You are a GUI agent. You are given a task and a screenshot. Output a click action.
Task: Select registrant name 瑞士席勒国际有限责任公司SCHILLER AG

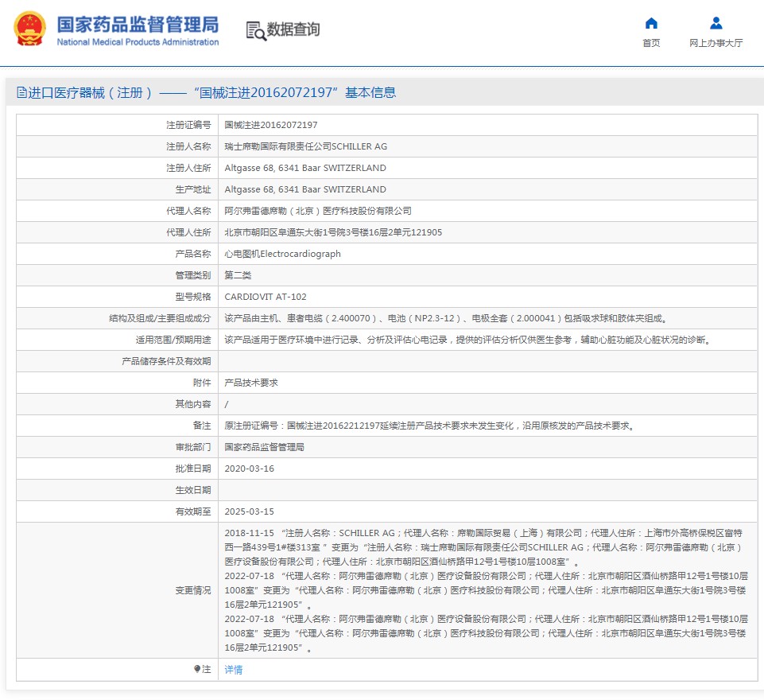click(x=305, y=146)
